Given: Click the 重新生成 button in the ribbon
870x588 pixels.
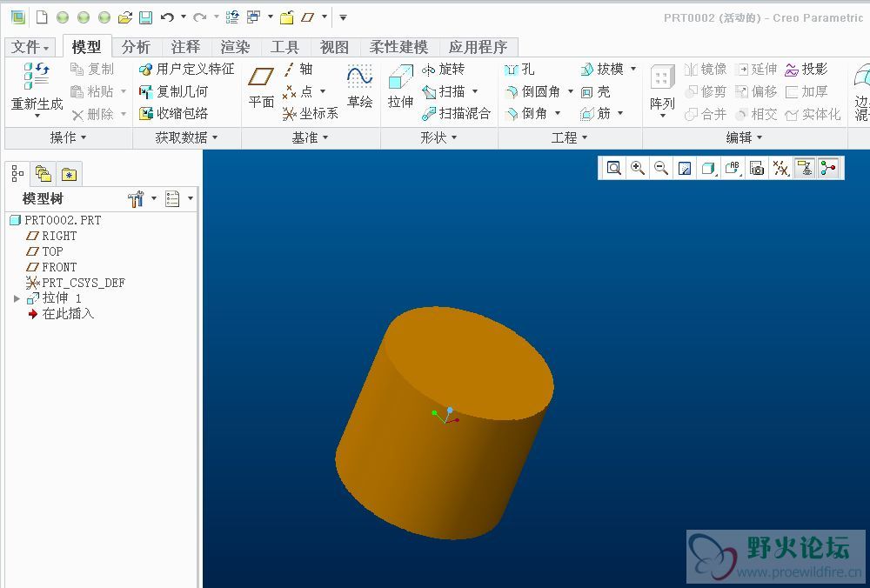Looking at the screenshot, I should coord(37,89).
